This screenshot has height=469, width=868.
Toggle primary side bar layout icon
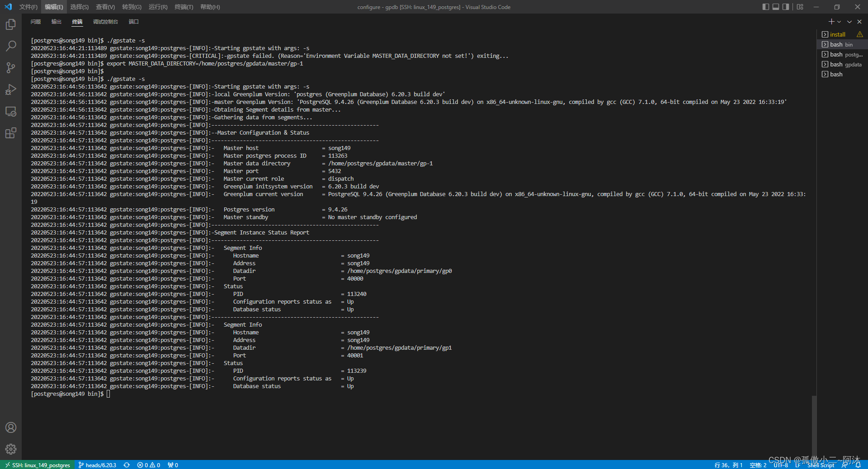click(765, 7)
